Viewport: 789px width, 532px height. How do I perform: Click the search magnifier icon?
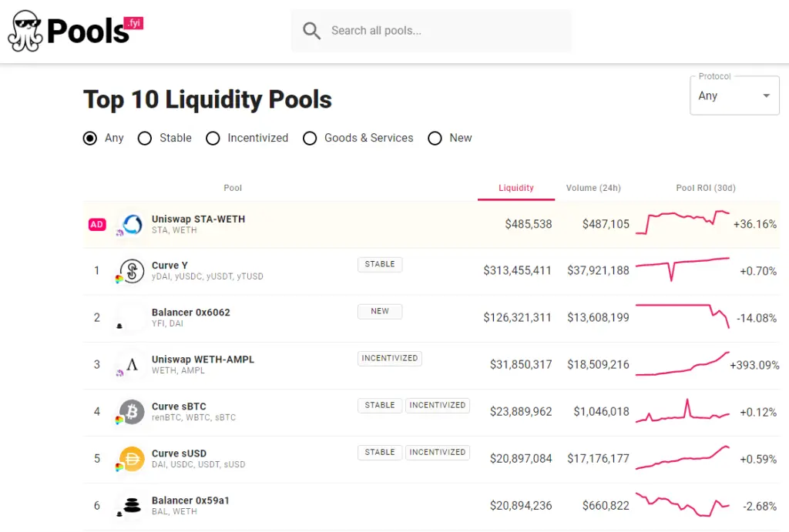(311, 31)
